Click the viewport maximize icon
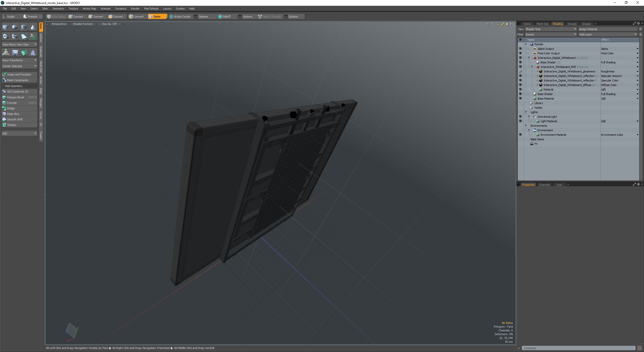 coord(503,24)
